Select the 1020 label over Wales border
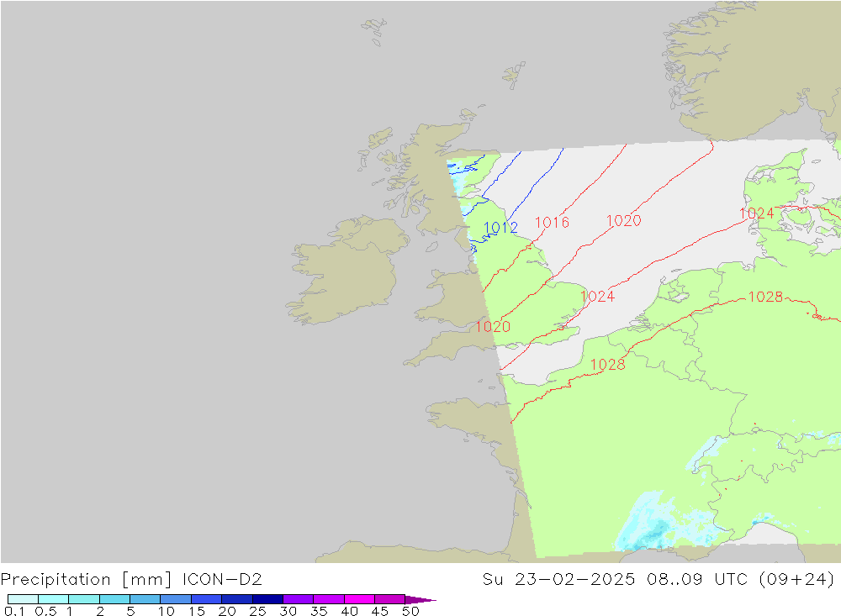Viewport: 841px width, 616px height. point(493,326)
